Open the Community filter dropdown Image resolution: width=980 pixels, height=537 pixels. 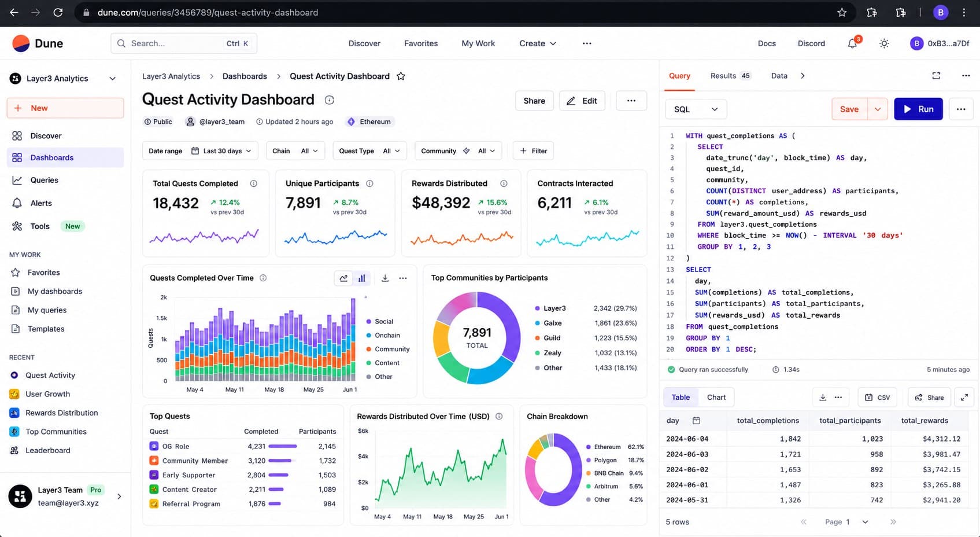coord(458,151)
